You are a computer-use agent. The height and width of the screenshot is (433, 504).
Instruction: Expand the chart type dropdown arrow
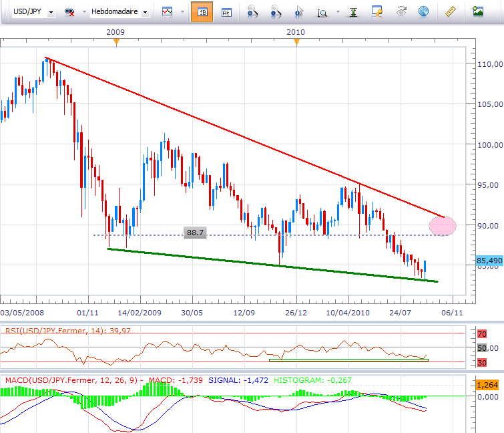click(180, 12)
